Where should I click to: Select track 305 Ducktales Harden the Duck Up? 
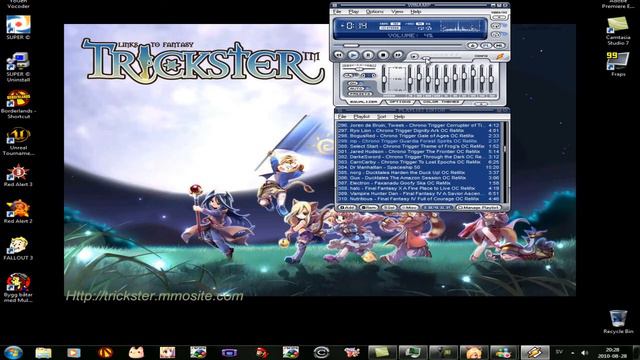tap(418, 172)
